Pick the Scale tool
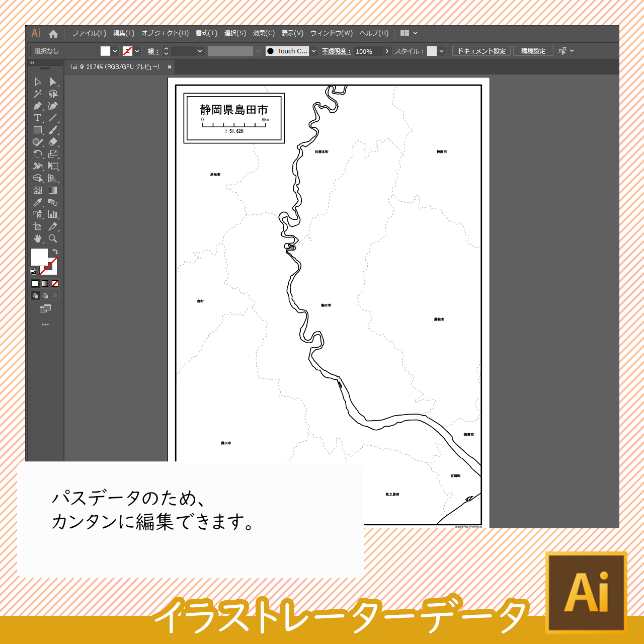Viewport: 644px width, 644px height. coord(53,154)
